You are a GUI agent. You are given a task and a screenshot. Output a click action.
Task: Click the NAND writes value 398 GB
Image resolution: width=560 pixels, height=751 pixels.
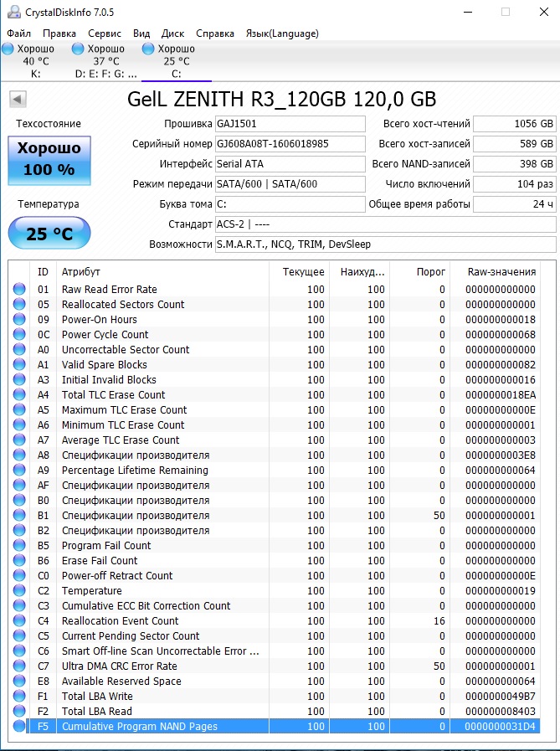coord(515,164)
